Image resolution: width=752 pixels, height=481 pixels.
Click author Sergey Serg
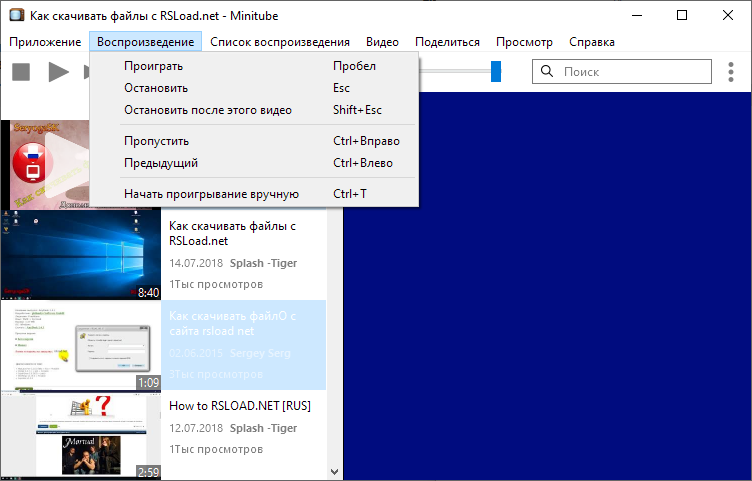click(260, 353)
